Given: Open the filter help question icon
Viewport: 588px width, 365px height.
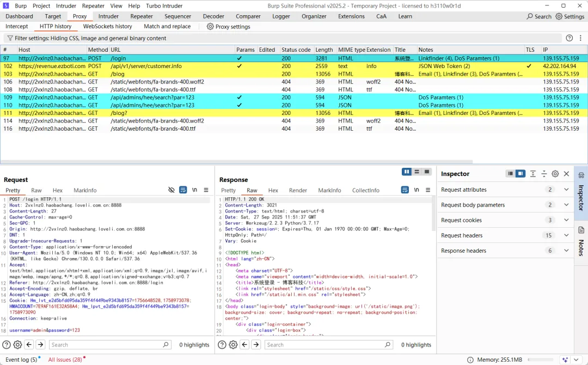Looking at the screenshot, I should [569, 38].
